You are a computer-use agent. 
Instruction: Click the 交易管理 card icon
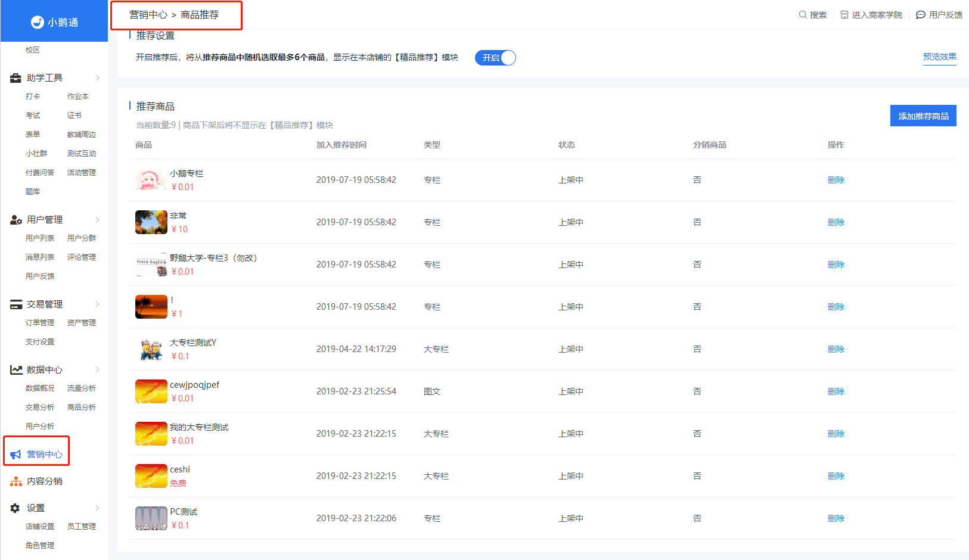(16, 304)
